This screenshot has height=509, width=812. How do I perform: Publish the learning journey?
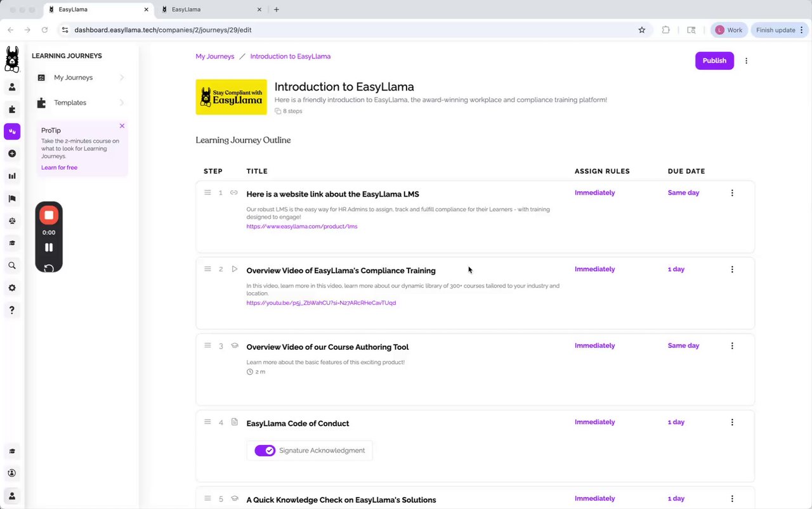(714, 61)
